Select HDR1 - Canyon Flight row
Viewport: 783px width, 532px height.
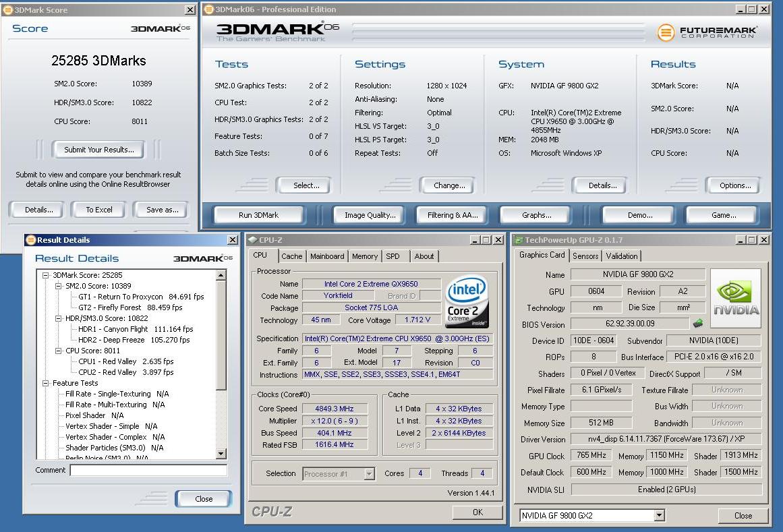point(136,329)
